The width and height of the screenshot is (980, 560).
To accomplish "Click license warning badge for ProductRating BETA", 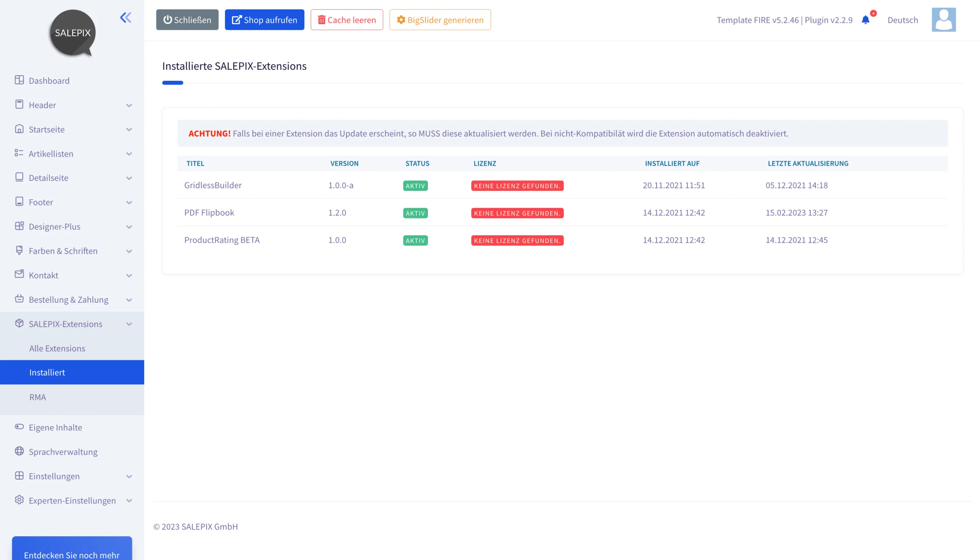I will tap(517, 240).
